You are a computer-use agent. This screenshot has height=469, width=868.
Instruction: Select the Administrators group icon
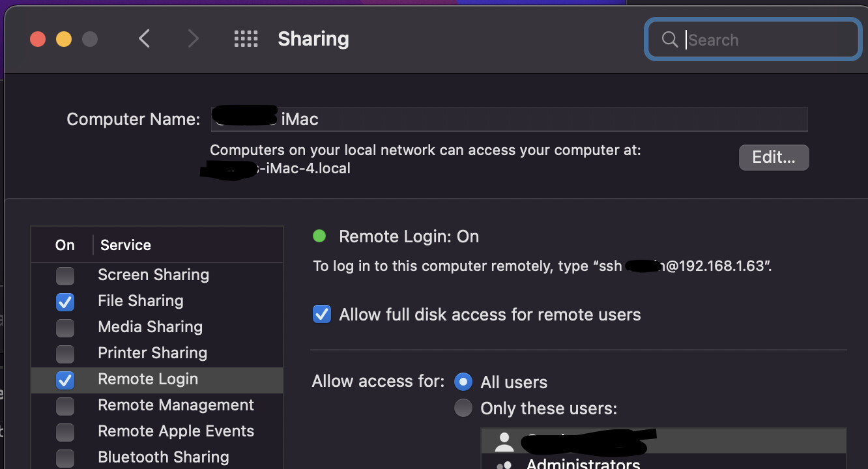(x=504, y=464)
